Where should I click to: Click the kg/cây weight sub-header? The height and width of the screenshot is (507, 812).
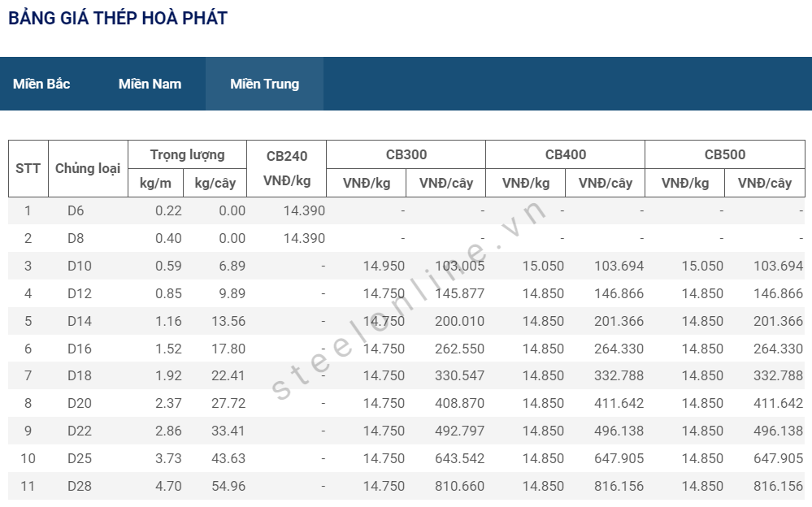click(x=215, y=183)
